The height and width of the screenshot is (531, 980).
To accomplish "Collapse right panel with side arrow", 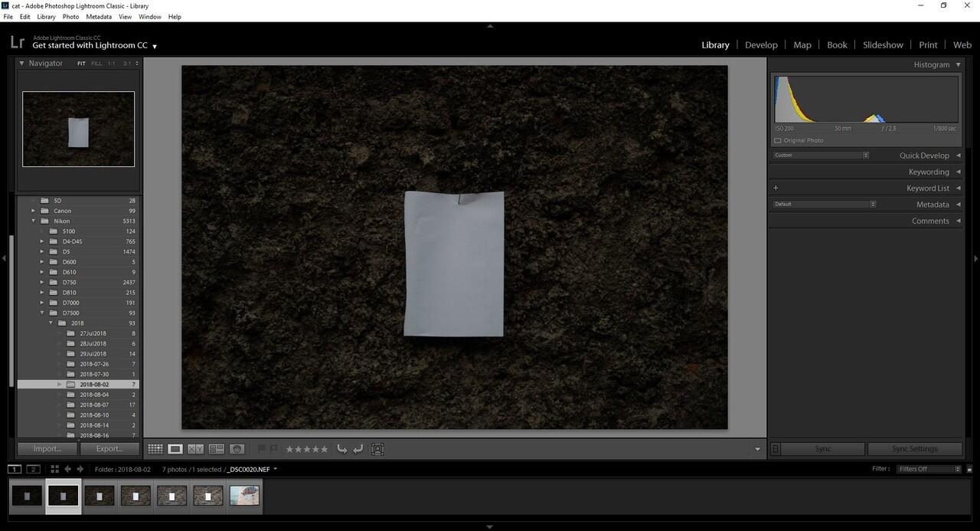I will coord(975,259).
